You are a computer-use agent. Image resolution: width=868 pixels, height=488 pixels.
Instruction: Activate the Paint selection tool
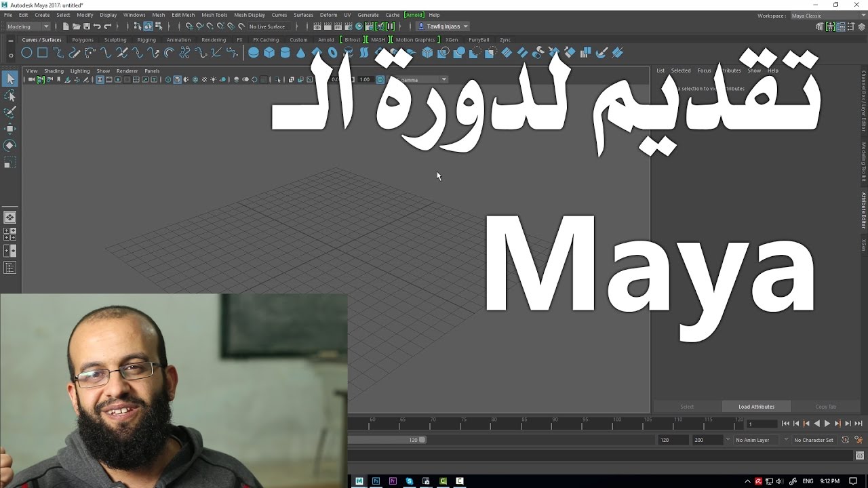pos(9,112)
